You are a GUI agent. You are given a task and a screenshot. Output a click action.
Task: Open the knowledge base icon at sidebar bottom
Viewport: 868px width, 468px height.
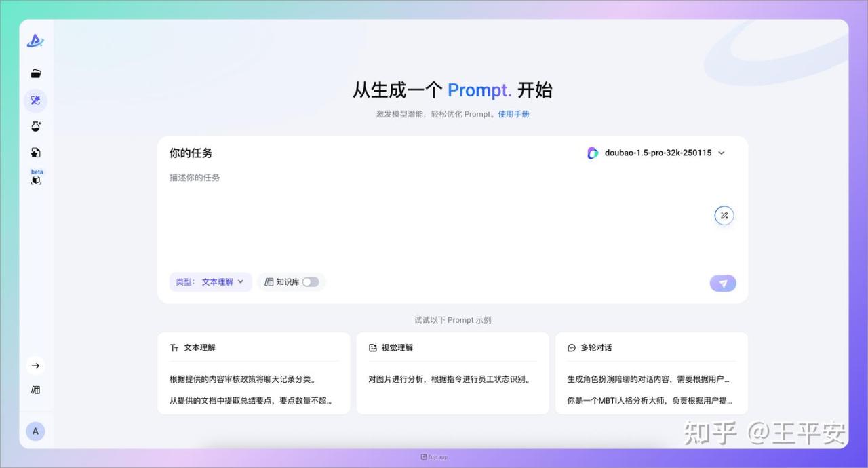[x=36, y=390]
